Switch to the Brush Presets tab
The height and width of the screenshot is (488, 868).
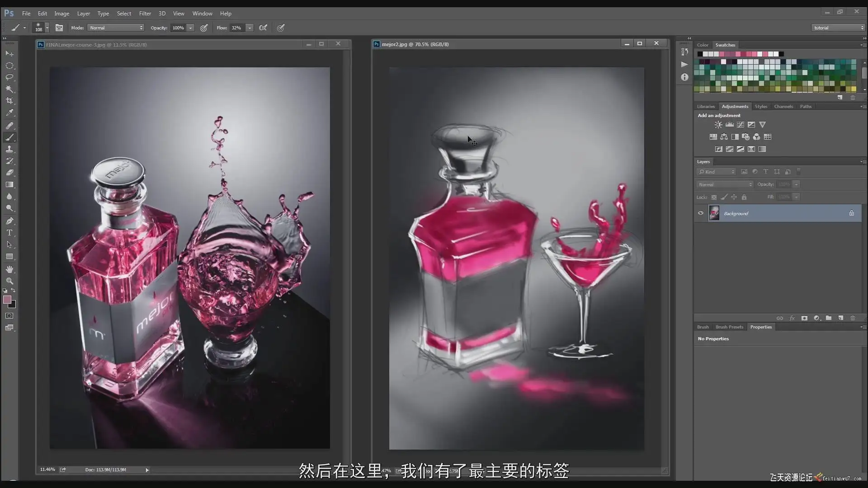click(x=729, y=327)
